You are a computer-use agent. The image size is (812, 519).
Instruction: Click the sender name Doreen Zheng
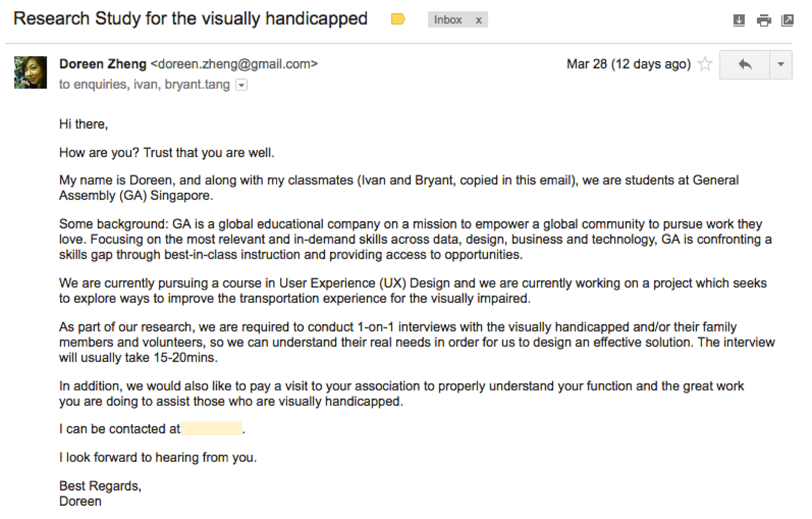tap(103, 64)
